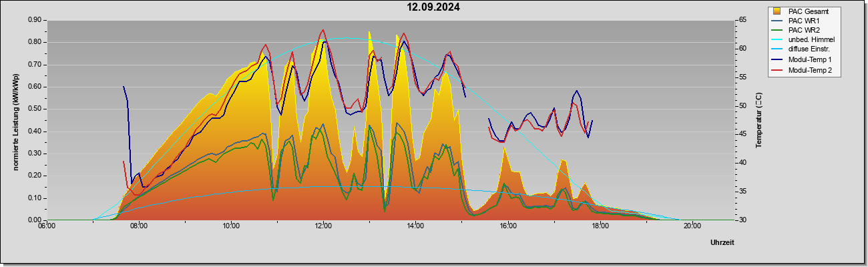Click the 16:00 time axis label
This screenshot has height=267, width=868.
point(507,226)
